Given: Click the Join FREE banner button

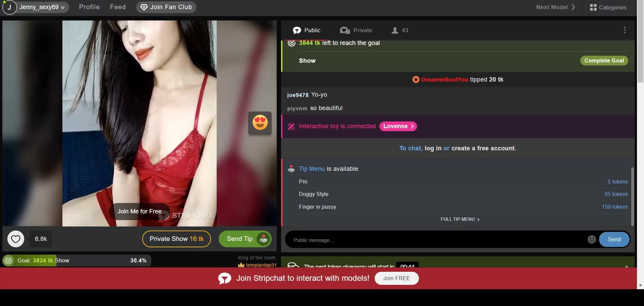Looking at the screenshot, I should pyautogui.click(x=396, y=278).
